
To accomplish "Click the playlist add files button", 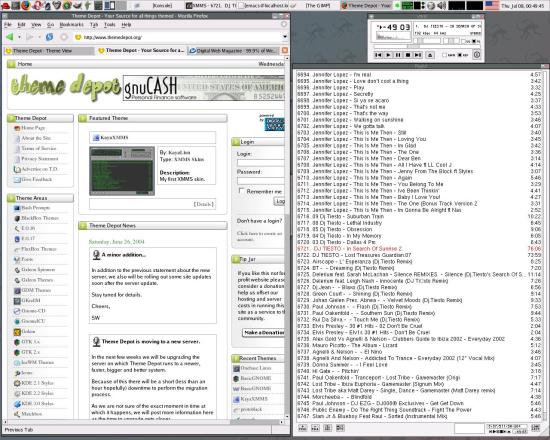I will pyautogui.click(x=303, y=428).
